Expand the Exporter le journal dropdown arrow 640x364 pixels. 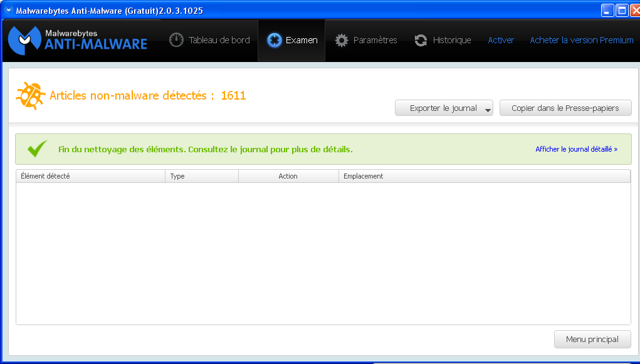click(488, 110)
